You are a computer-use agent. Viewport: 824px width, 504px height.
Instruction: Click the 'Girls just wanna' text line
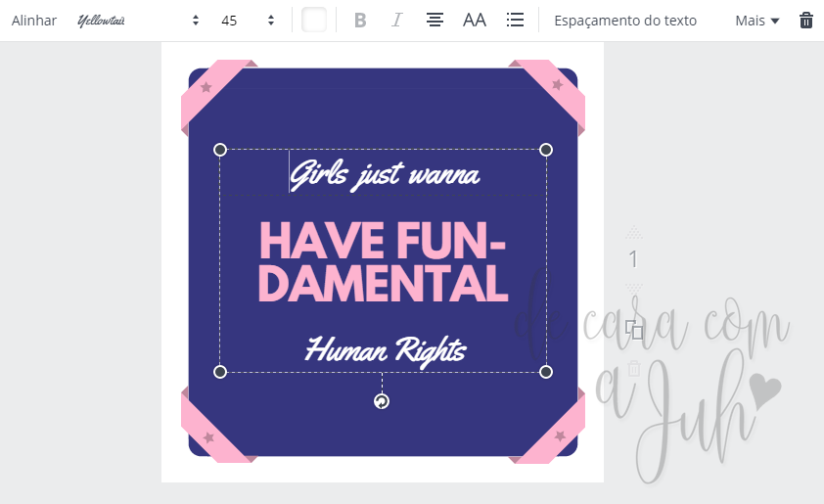[x=385, y=175]
